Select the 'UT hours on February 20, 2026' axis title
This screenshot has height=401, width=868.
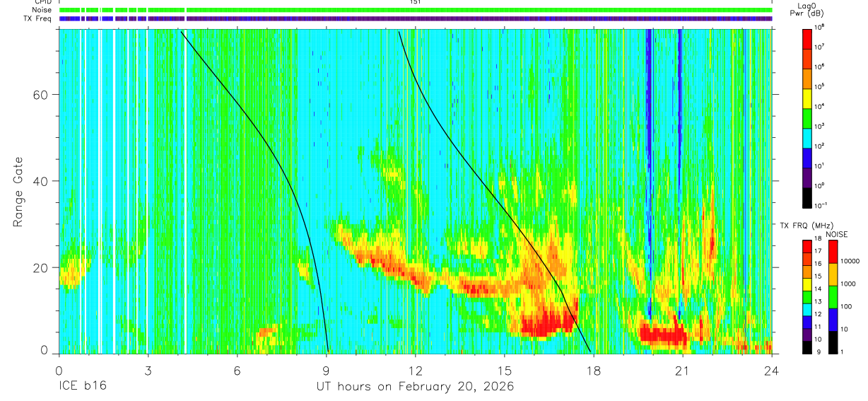point(415,387)
